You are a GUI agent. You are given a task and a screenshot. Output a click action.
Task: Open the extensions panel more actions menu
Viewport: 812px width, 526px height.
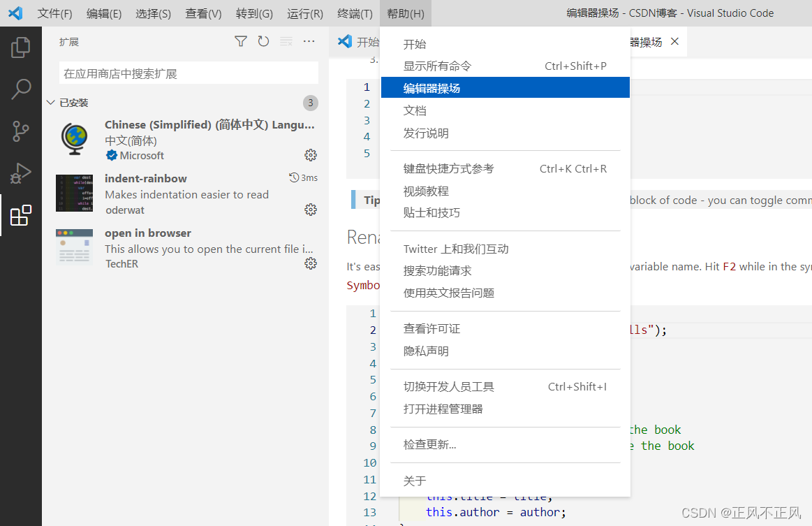(x=309, y=41)
